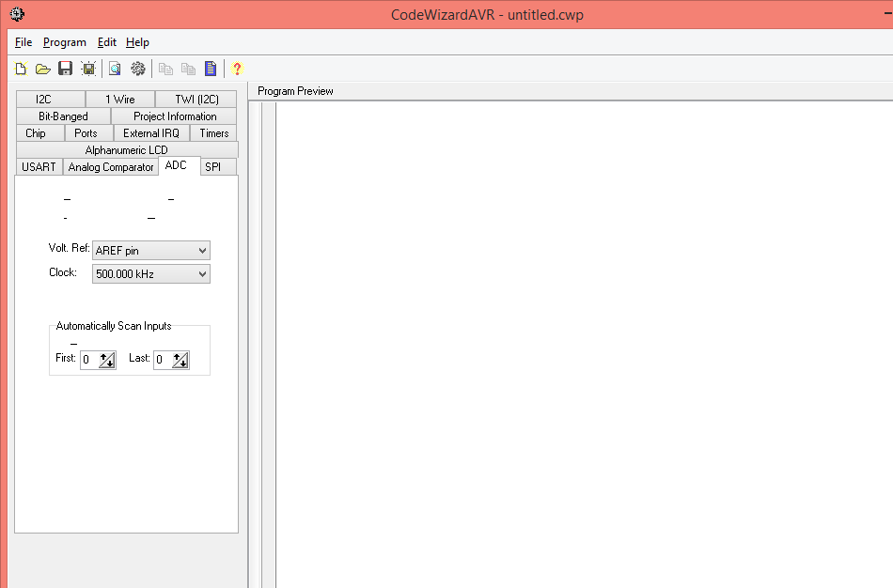The width and height of the screenshot is (893, 588).
Task: Open the Edit menu
Action: pyautogui.click(x=106, y=42)
